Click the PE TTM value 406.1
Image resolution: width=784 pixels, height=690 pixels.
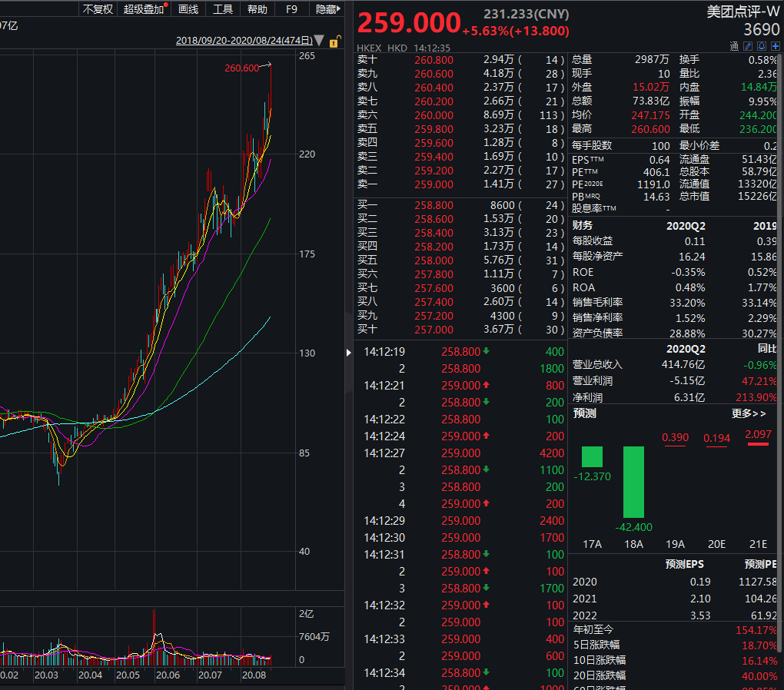pos(656,172)
